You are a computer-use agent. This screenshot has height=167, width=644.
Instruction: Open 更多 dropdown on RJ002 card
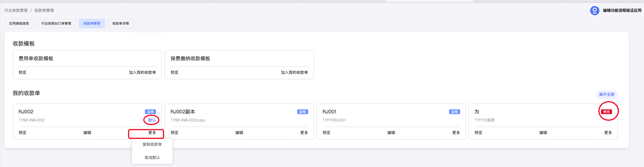tap(152, 133)
